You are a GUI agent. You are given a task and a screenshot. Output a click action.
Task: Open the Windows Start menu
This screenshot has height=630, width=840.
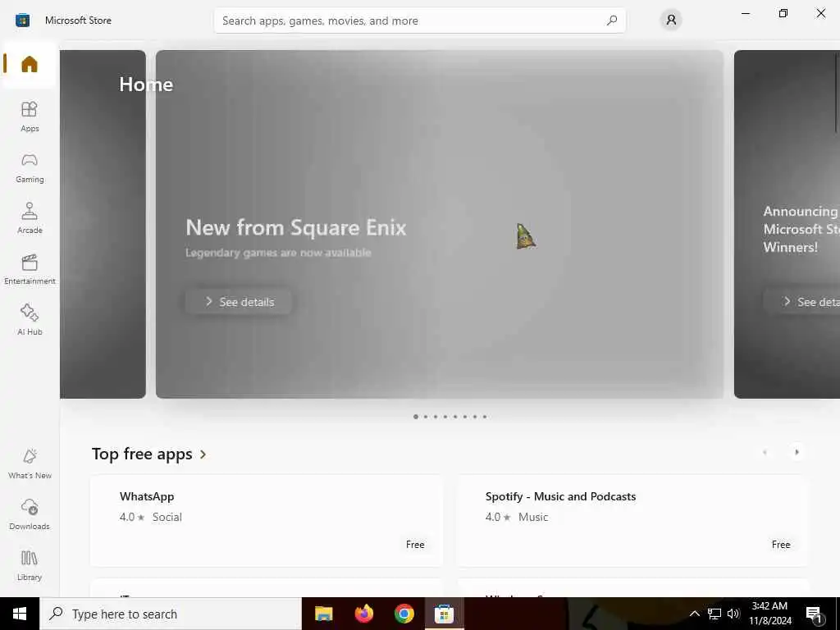pyautogui.click(x=20, y=614)
